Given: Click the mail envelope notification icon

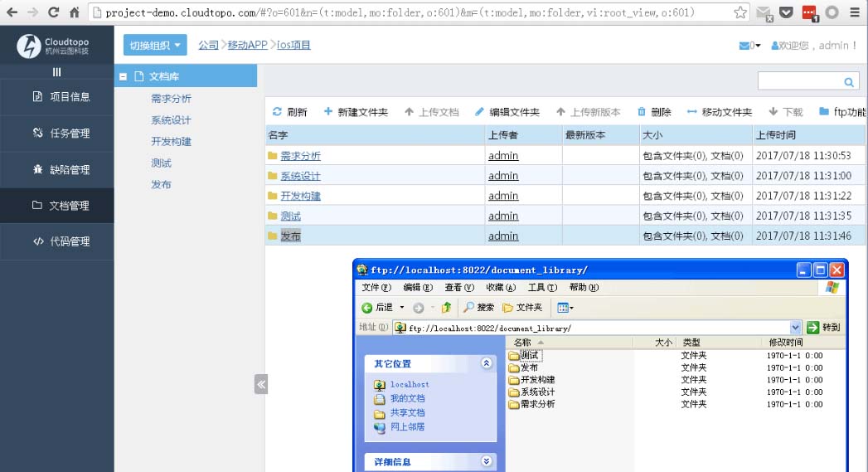Looking at the screenshot, I should click(744, 46).
